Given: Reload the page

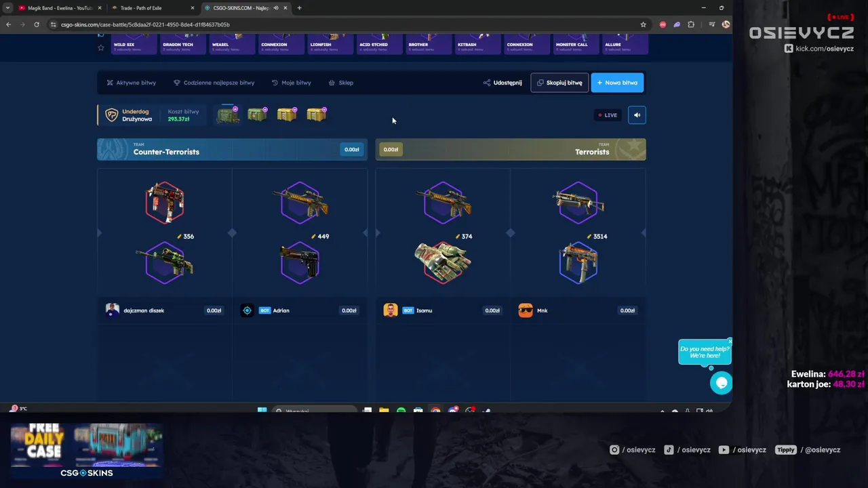Looking at the screenshot, I should (37, 24).
